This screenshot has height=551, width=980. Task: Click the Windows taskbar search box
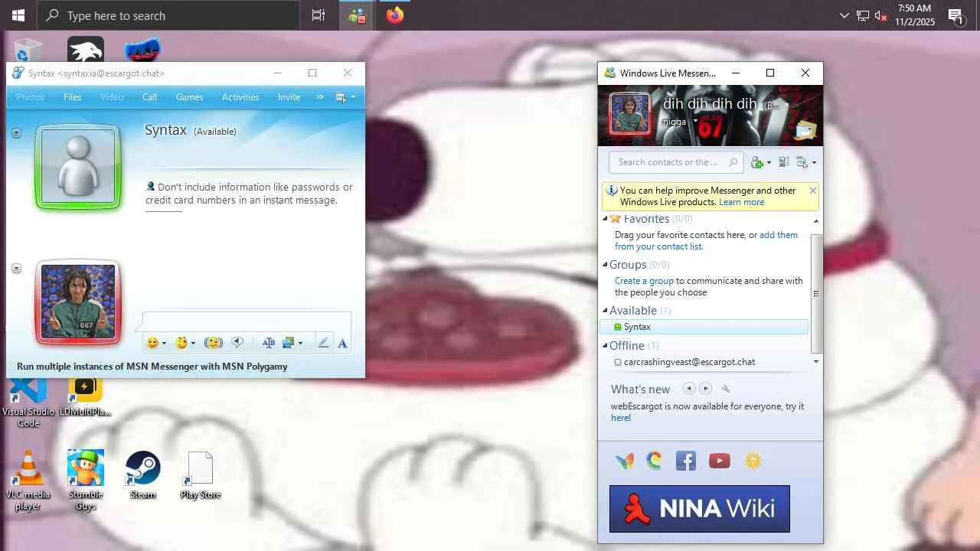[x=168, y=15]
